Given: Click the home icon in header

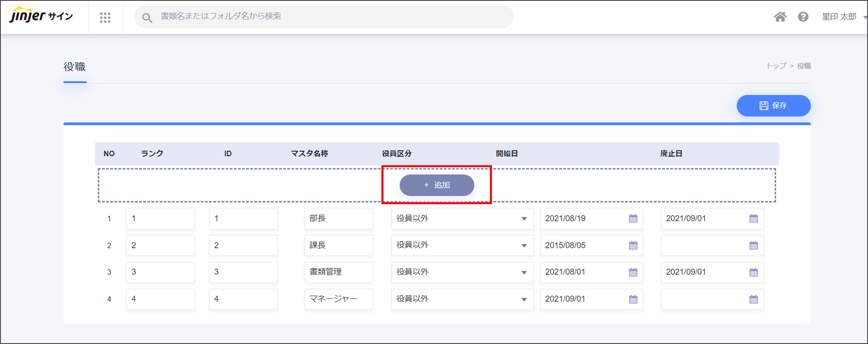Looking at the screenshot, I should pyautogui.click(x=780, y=17).
